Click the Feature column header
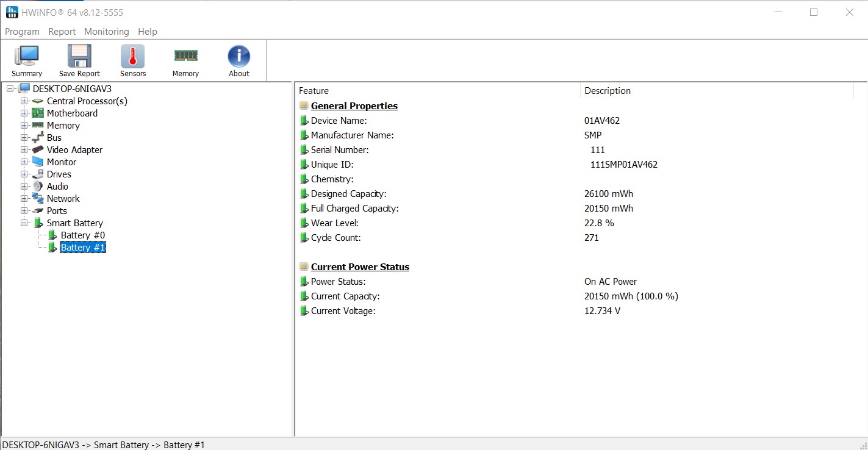 [x=437, y=91]
